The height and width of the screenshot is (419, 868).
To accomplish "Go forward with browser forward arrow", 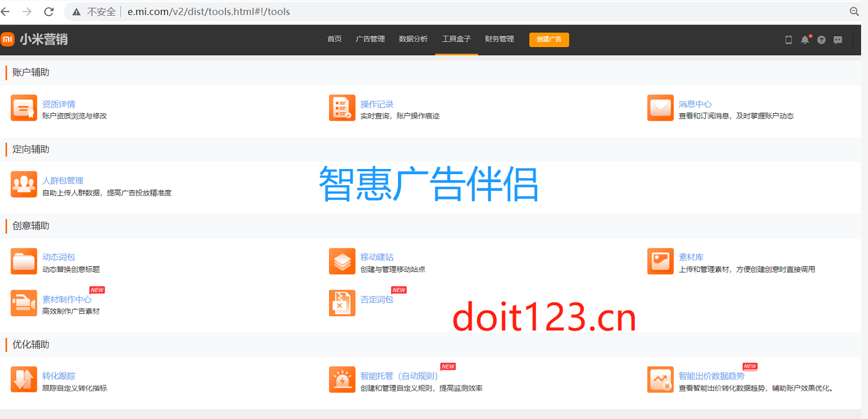I will coord(26,11).
